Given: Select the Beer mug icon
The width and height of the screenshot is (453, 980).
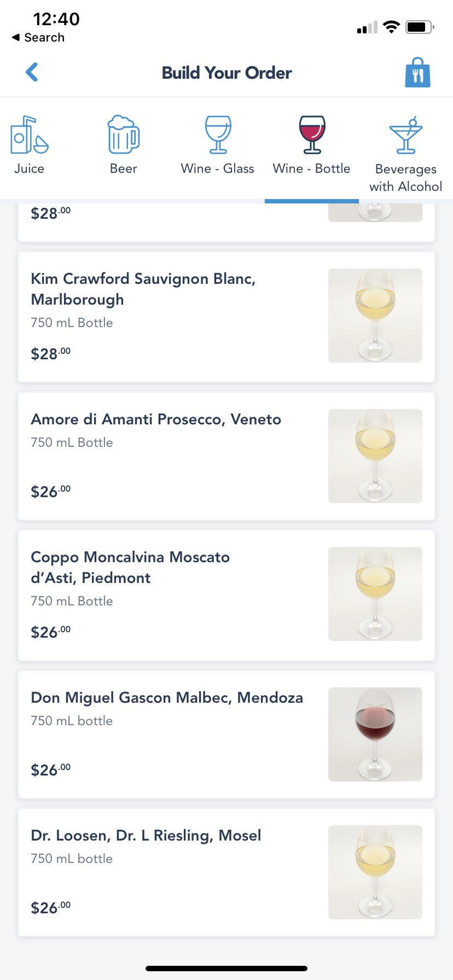Looking at the screenshot, I should coord(123,135).
